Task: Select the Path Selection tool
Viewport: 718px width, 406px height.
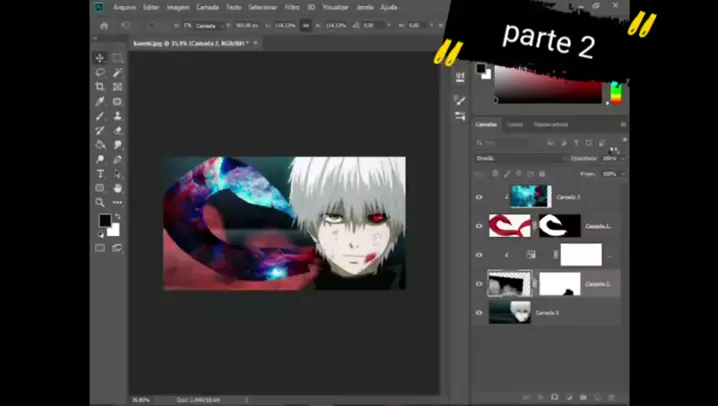Action: click(118, 174)
